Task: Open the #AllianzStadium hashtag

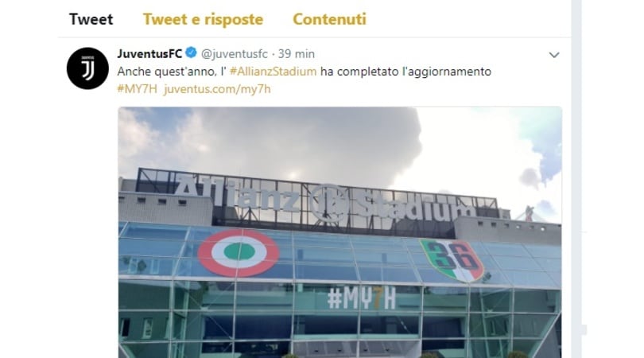Action: (x=274, y=72)
